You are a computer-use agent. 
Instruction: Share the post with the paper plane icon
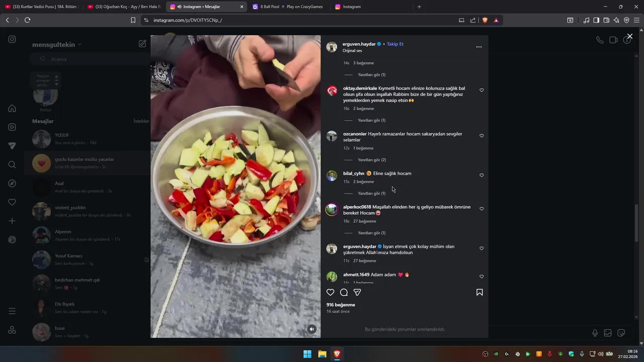click(357, 292)
